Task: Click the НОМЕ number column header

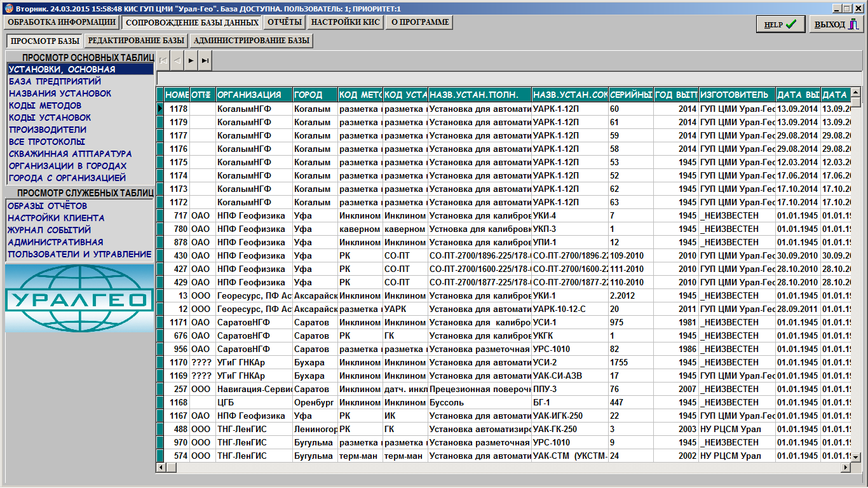Action: coord(177,95)
